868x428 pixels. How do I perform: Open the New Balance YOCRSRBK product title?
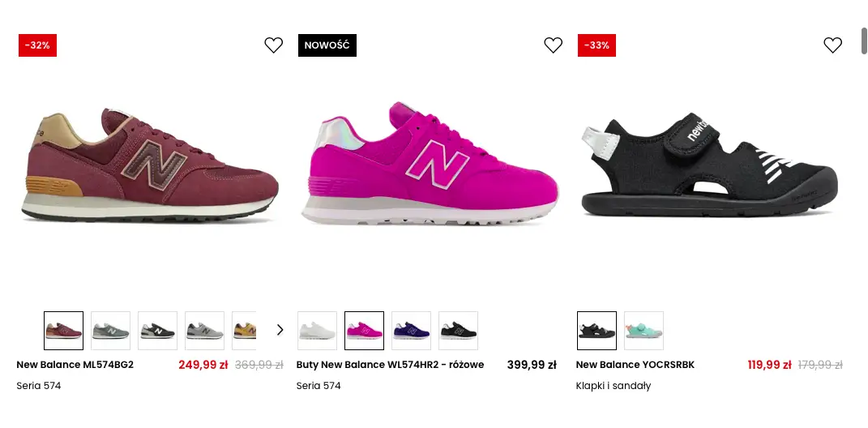pos(635,365)
